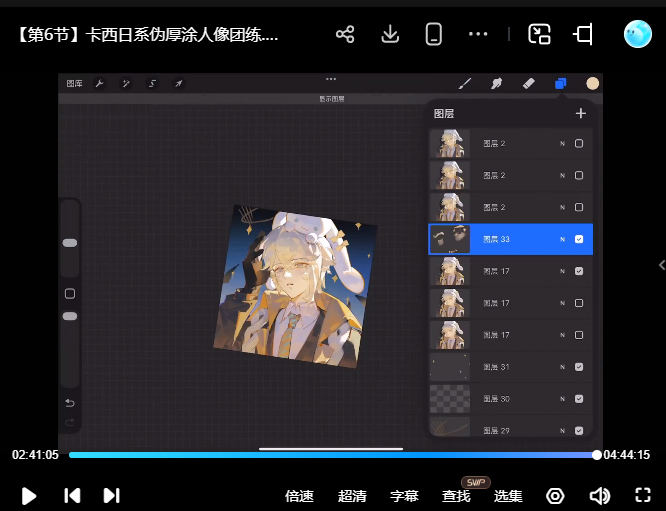Click the 图层 30 layer name
This screenshot has height=511, width=666.
point(496,398)
